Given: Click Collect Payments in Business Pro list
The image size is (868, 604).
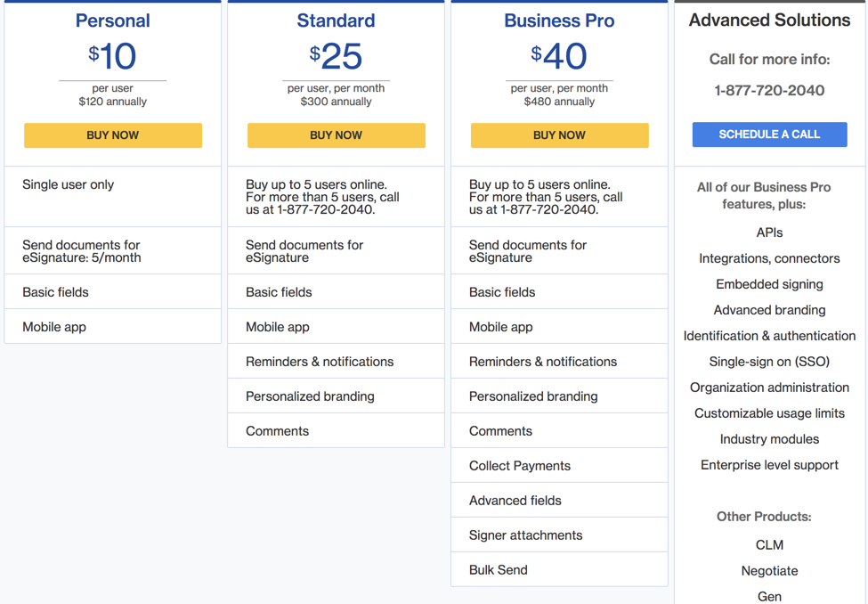Looking at the screenshot, I should pos(559,465).
